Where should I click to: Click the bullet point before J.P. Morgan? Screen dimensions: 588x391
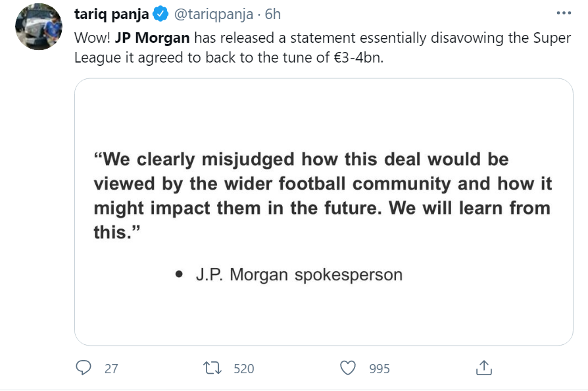click(x=179, y=275)
